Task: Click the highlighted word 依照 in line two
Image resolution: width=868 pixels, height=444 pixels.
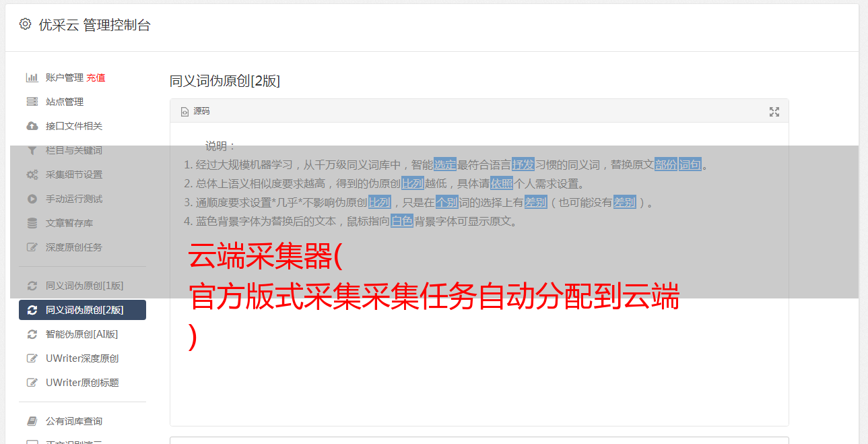Action: click(x=502, y=183)
